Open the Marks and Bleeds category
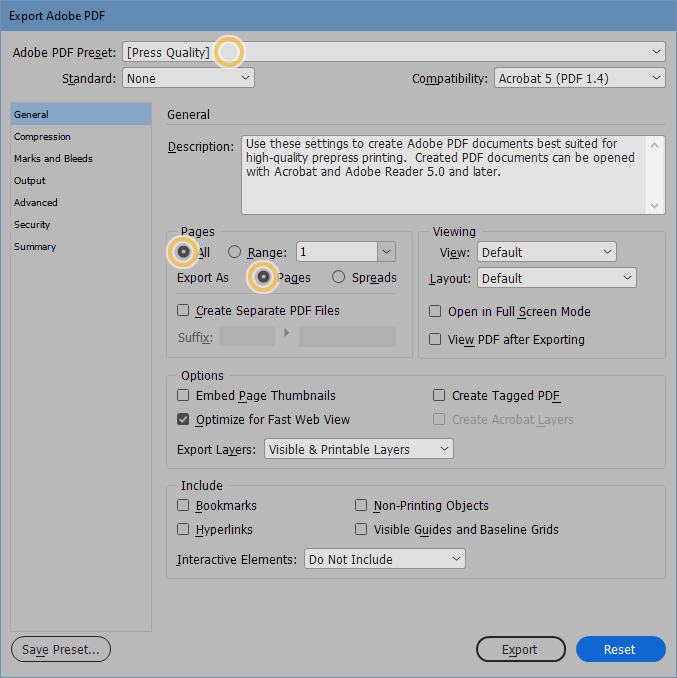This screenshot has height=678, width=677. [x=81, y=159]
